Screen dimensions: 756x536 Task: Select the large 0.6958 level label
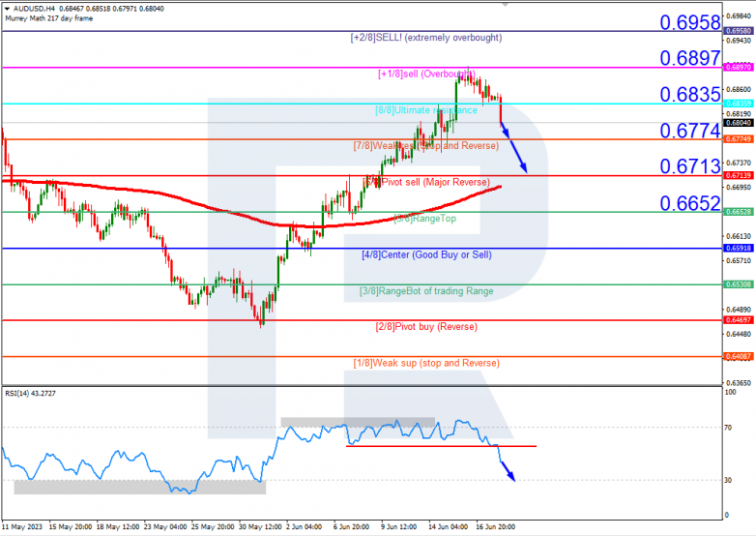coord(690,22)
